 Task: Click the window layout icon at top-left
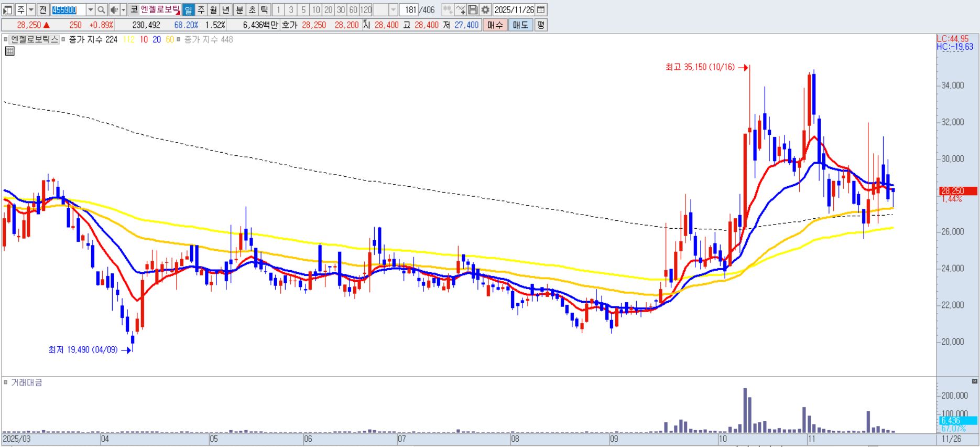point(8,10)
